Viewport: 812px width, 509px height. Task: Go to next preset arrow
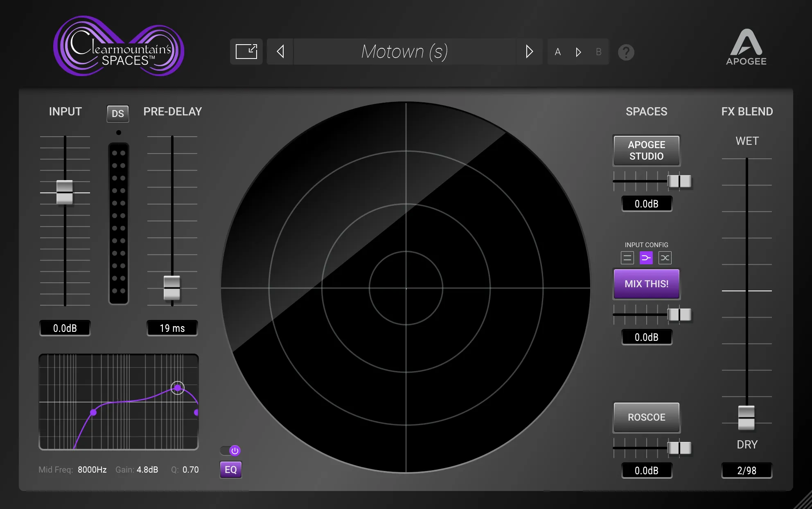coord(529,52)
